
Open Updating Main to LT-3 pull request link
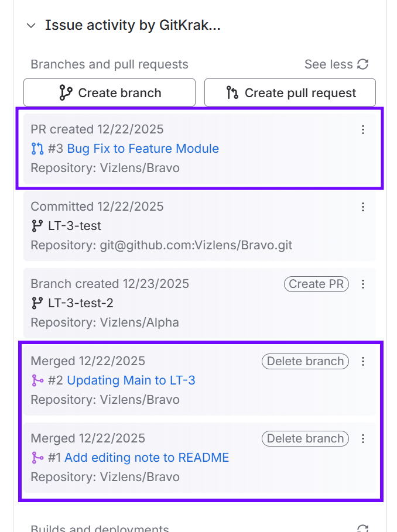[131, 380]
